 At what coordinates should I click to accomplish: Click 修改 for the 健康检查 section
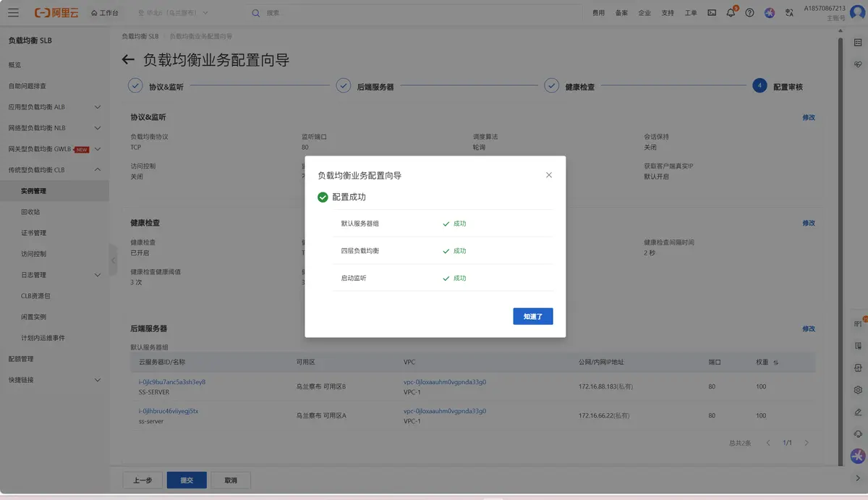pos(809,223)
